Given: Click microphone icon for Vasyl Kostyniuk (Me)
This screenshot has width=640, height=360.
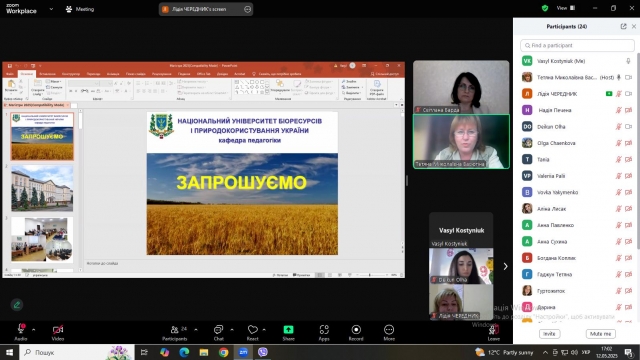Looking at the screenshot, I should click(x=628, y=61).
